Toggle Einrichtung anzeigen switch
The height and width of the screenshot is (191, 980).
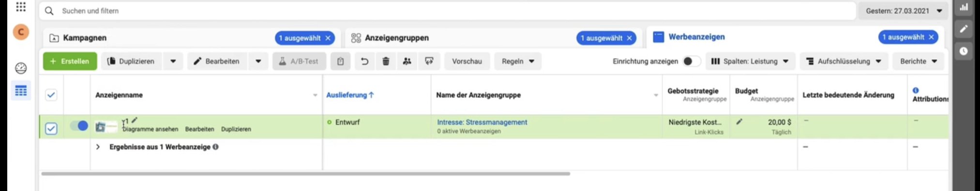pyautogui.click(x=691, y=61)
